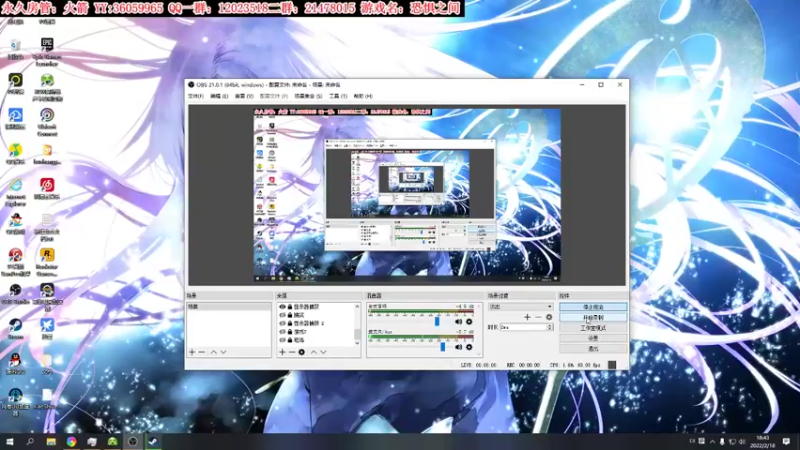Adjust Mic/Aux volume slider
Viewport: 800px width, 450px height.
442,347
